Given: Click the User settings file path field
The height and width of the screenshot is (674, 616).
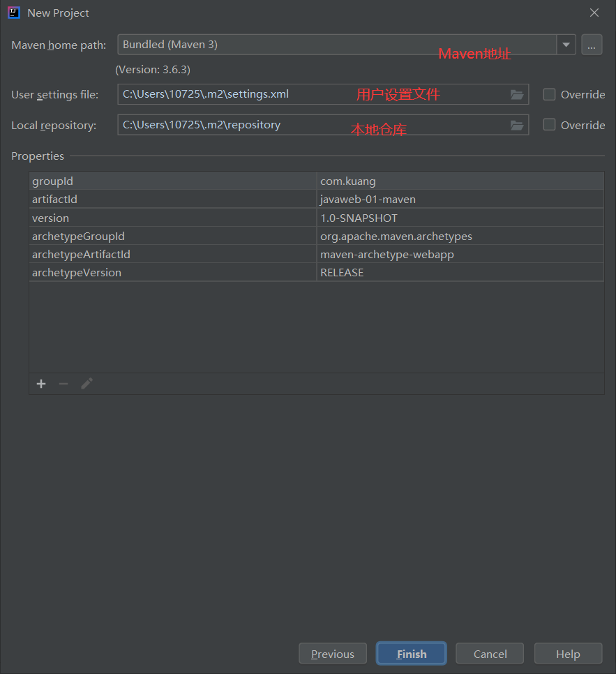Looking at the screenshot, I should click(x=323, y=94).
